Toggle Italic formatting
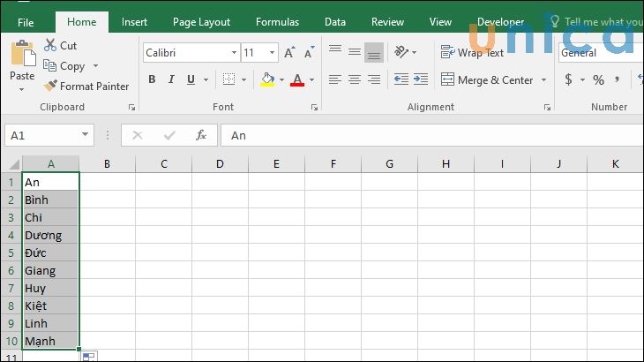Screen dimensions: 644x362 coord(170,80)
